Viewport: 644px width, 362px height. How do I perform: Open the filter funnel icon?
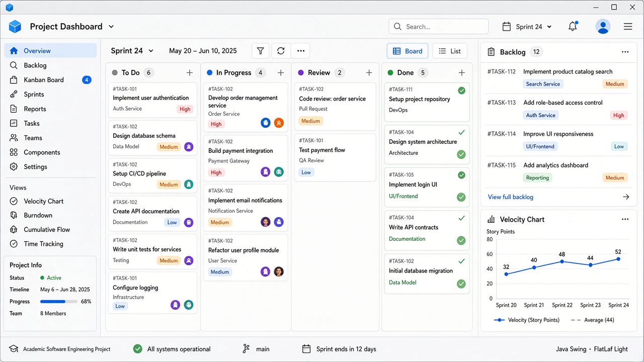coord(261,51)
